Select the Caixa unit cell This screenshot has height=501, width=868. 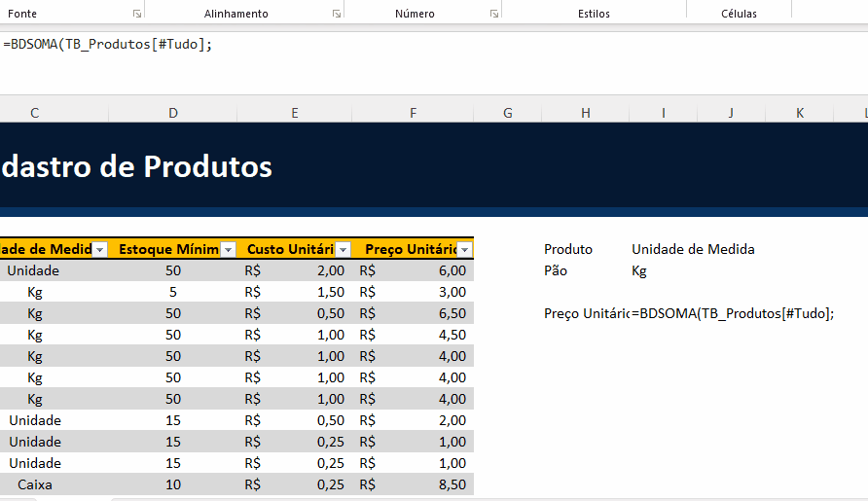click(x=35, y=484)
